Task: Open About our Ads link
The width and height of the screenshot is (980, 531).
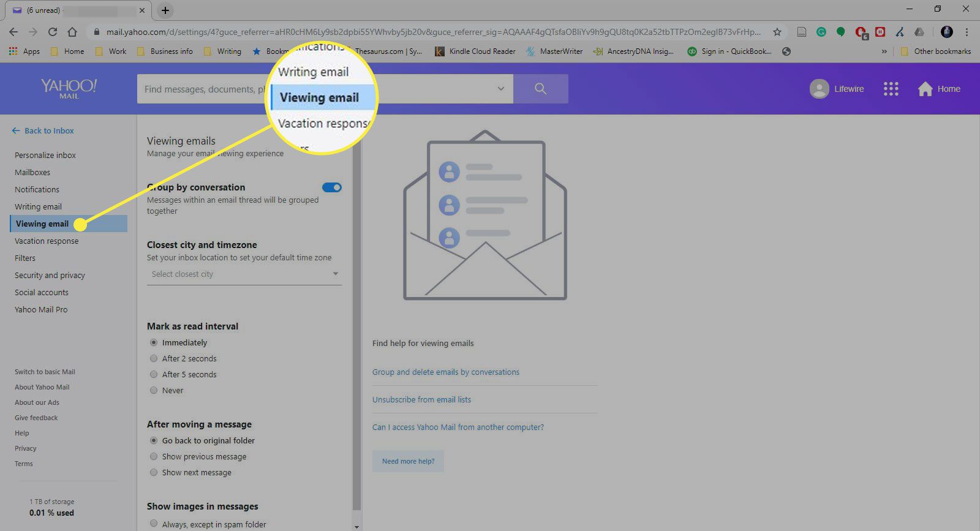Action: point(37,402)
